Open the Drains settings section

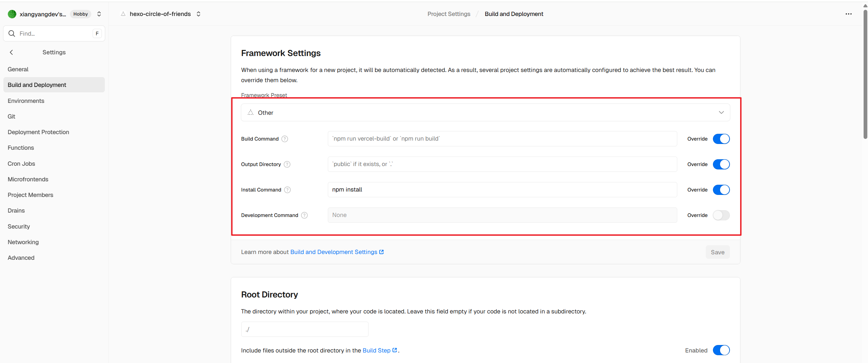click(x=54, y=211)
